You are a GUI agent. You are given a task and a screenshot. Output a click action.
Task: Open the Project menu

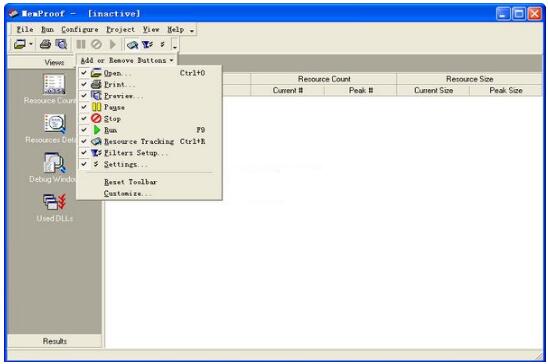(120, 30)
